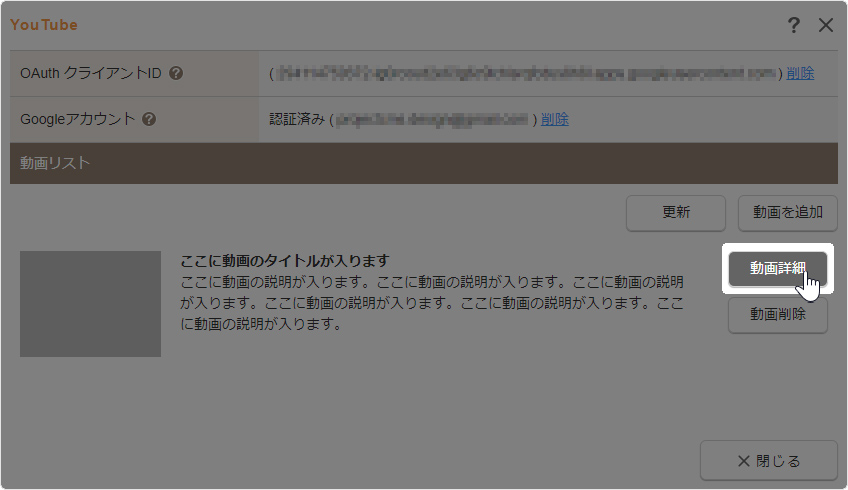Click the 動画を追加 button

click(787, 213)
